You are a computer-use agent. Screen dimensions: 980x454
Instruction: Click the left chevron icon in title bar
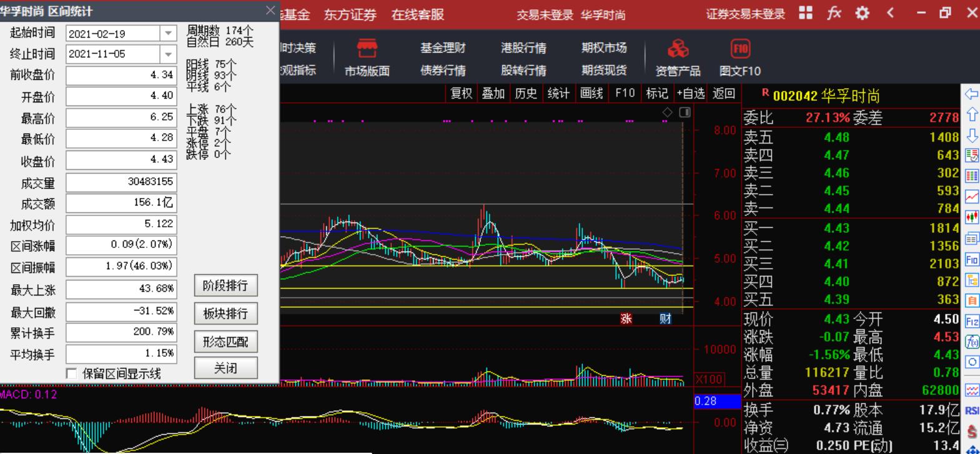click(891, 12)
